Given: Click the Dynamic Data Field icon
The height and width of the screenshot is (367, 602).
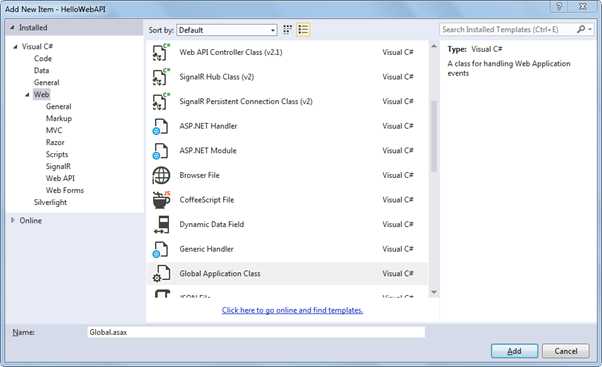Looking at the screenshot, I should 162,225.
